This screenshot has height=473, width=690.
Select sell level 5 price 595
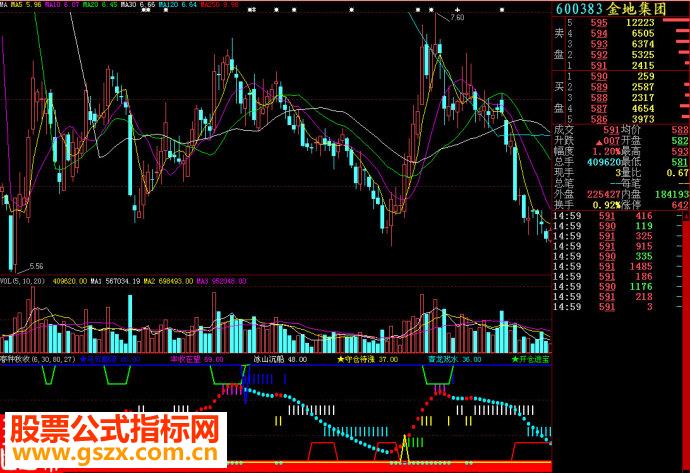click(599, 23)
